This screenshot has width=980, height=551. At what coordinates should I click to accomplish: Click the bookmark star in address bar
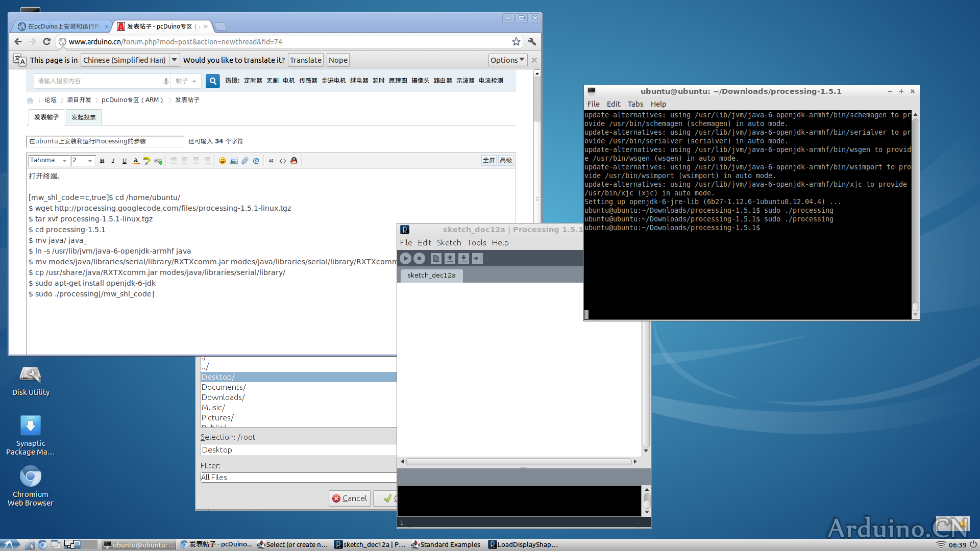click(x=516, y=42)
